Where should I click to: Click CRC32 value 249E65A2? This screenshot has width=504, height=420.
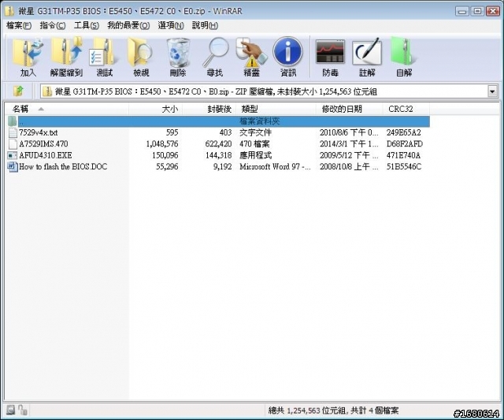coord(403,132)
